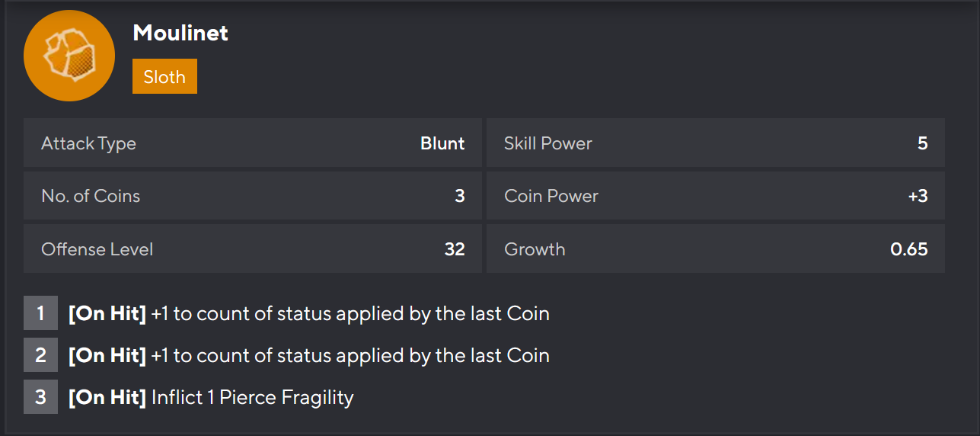Image resolution: width=980 pixels, height=436 pixels.
Task: Click the coin 3 number badge
Action: pyautogui.click(x=40, y=397)
